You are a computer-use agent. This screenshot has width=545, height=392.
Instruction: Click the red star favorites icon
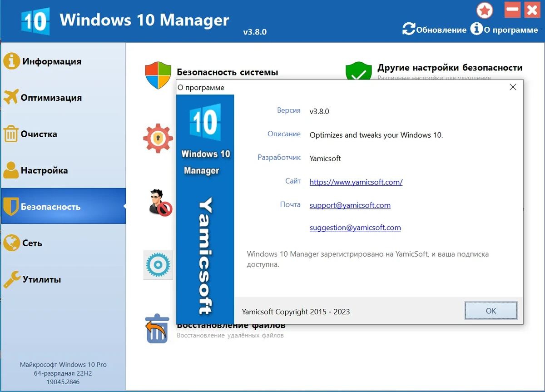click(485, 10)
